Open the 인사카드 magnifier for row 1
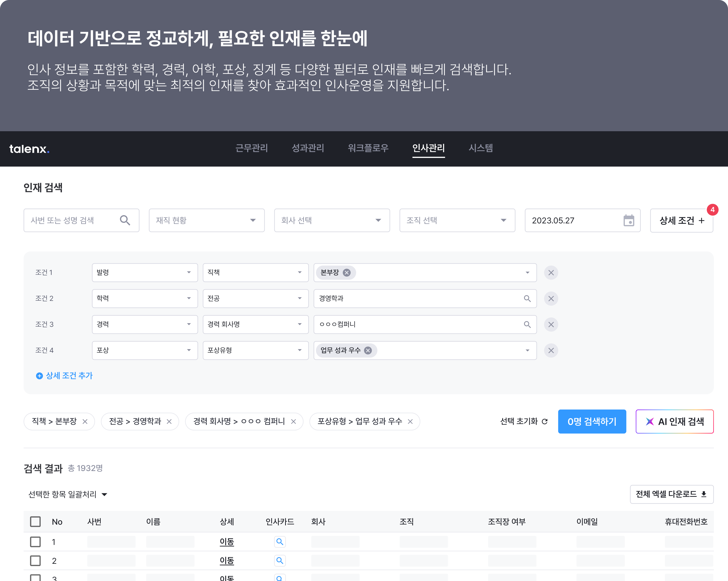Screen dimensions: 728x581 point(280,542)
